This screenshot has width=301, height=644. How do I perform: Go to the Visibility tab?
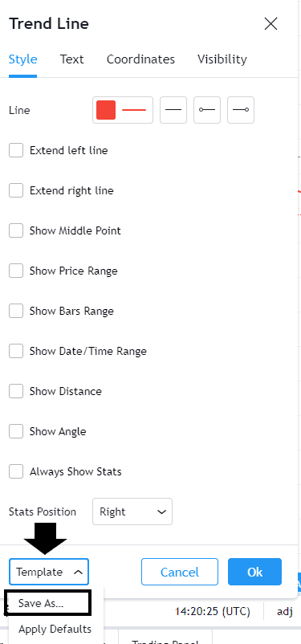tap(222, 59)
